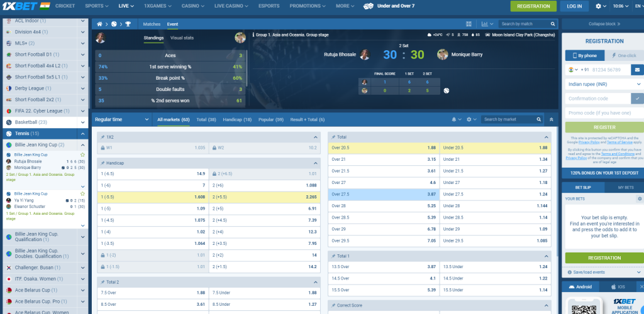Pin the 1X2 market
644x314 pixels.
tap(103, 138)
